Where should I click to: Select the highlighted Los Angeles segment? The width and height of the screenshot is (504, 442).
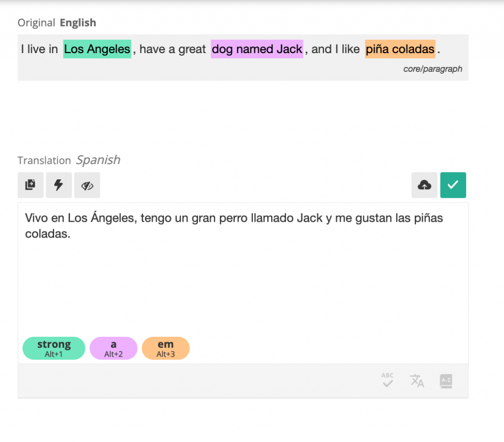97,49
